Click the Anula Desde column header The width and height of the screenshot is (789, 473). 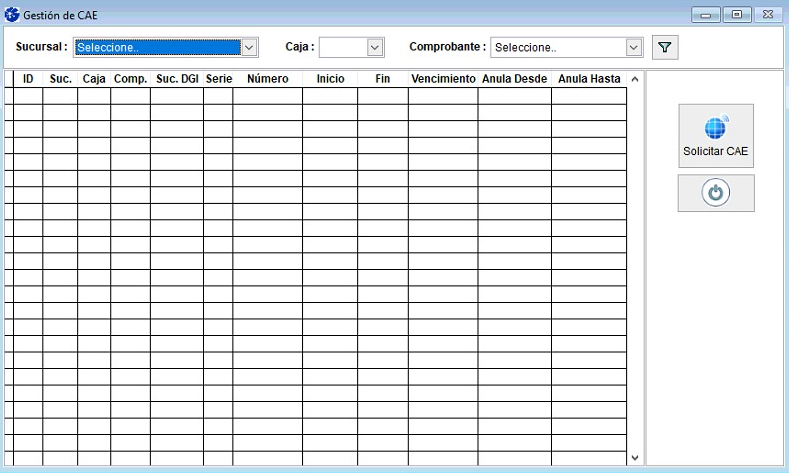(x=514, y=79)
